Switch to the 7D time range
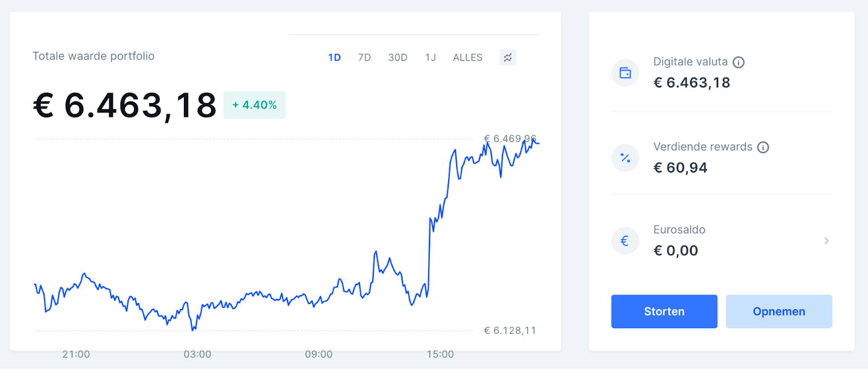 point(365,58)
